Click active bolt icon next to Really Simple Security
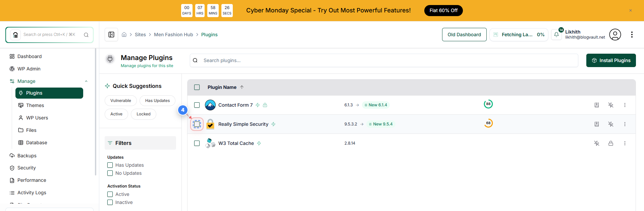Screen dimensions: 644x211 [x=273, y=124]
